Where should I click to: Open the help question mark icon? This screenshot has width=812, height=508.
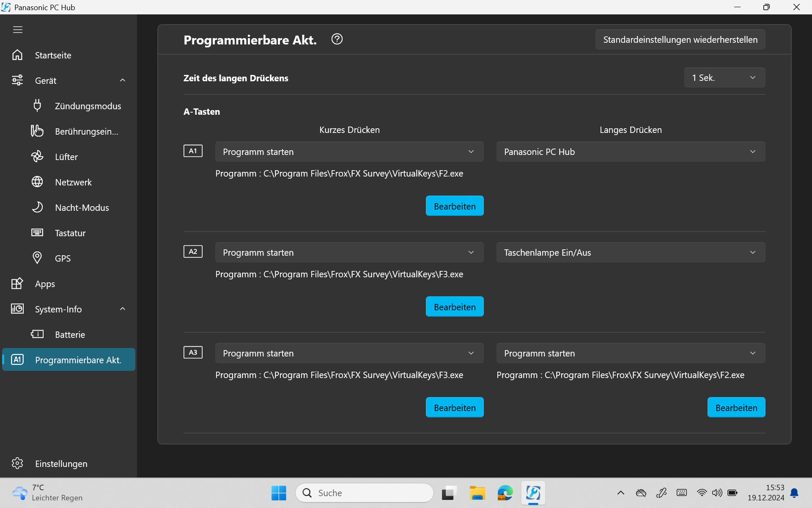pyautogui.click(x=337, y=39)
